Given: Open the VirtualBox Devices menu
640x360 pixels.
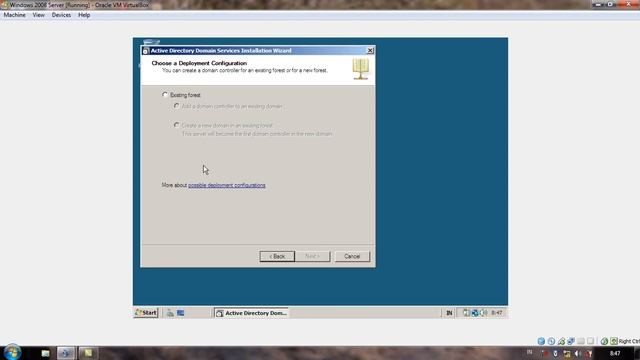Looking at the screenshot, I should click(61, 15).
